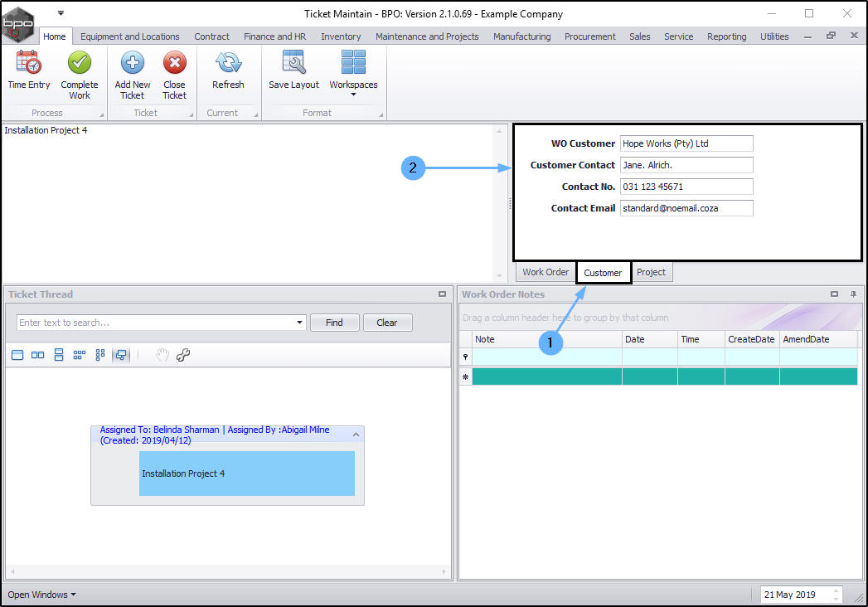The height and width of the screenshot is (607, 868).
Task: Save the current layout
Action: pyautogui.click(x=294, y=70)
